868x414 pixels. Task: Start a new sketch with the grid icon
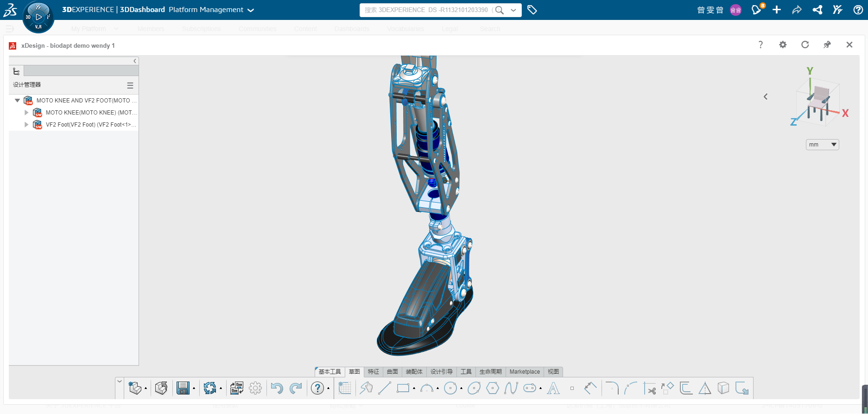(x=345, y=388)
